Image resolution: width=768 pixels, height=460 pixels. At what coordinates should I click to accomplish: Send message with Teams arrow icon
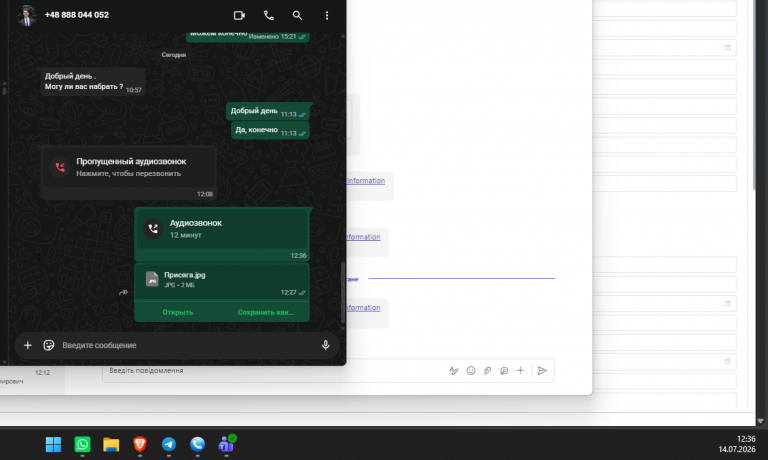click(542, 370)
